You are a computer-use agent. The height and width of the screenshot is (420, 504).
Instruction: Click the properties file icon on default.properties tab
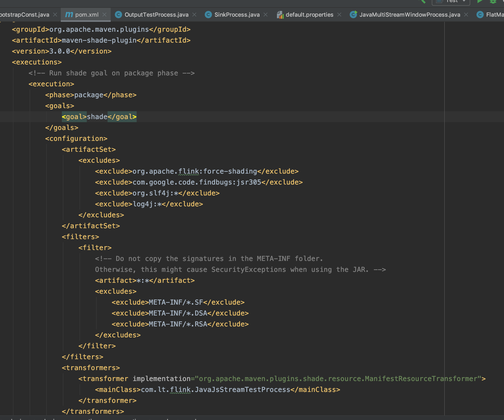click(280, 15)
